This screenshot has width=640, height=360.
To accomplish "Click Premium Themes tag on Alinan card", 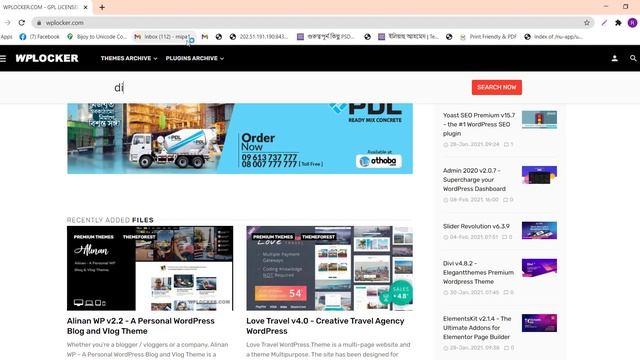I will tap(93, 237).
